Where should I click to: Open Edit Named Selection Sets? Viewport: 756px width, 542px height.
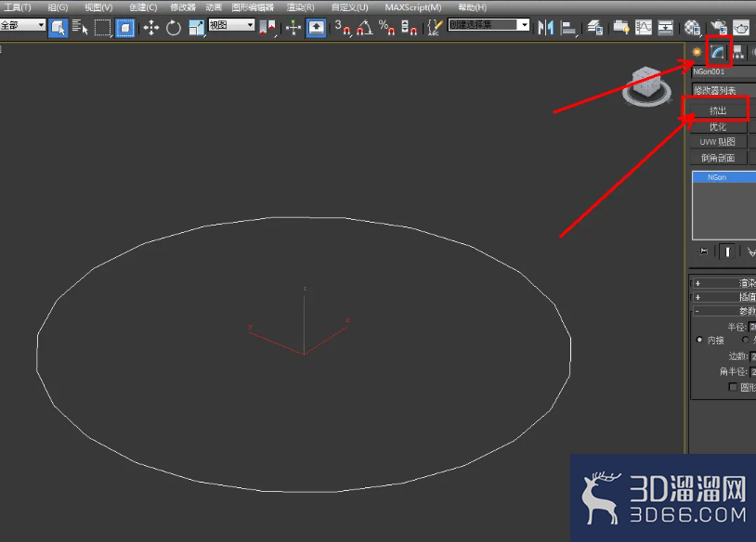[435, 28]
